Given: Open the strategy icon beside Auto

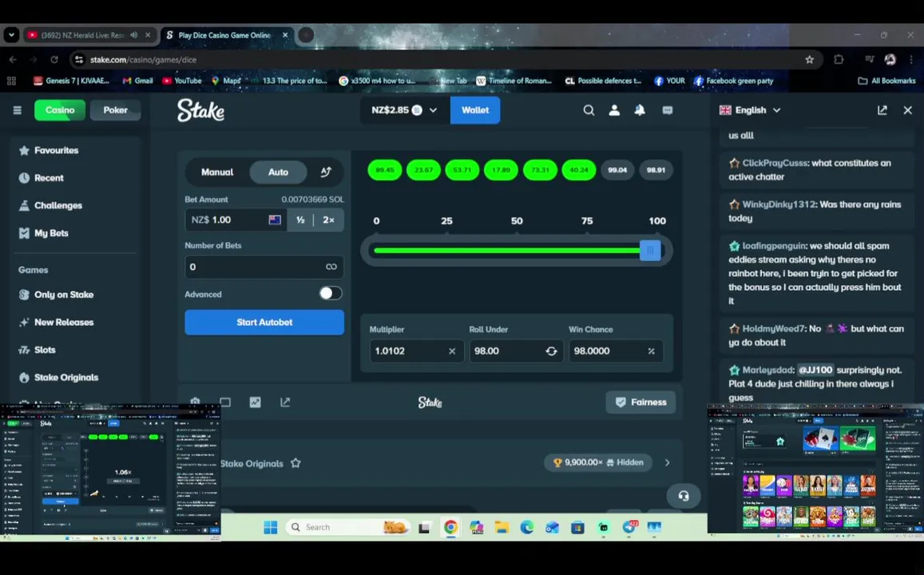Looking at the screenshot, I should point(326,172).
